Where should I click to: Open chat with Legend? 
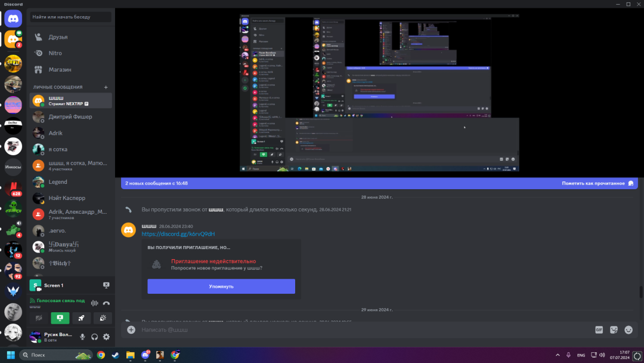click(70, 181)
